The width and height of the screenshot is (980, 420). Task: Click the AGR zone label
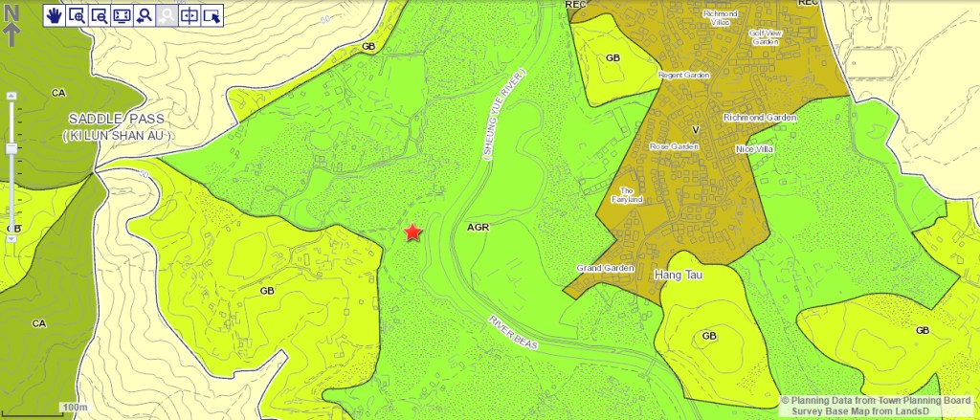point(478,229)
